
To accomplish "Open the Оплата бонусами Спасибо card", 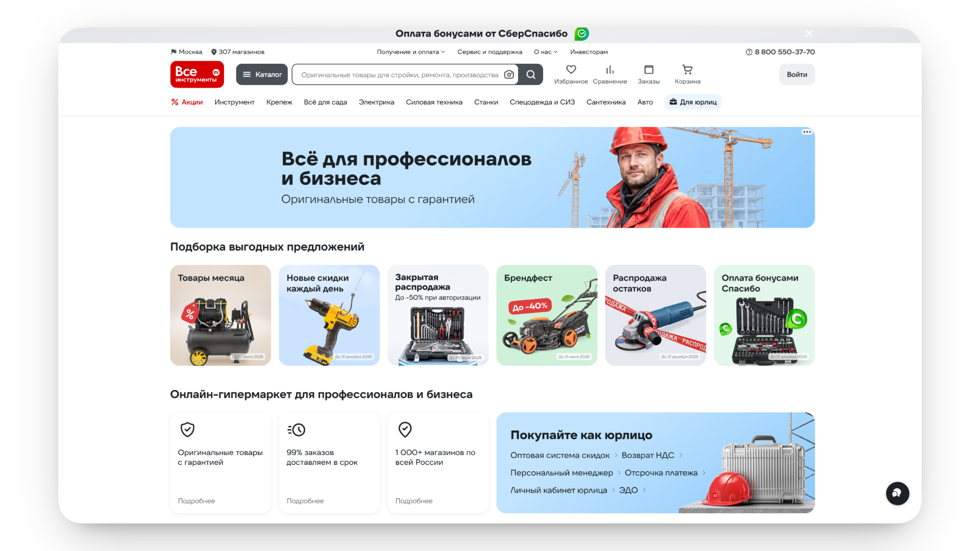I will 764,315.
